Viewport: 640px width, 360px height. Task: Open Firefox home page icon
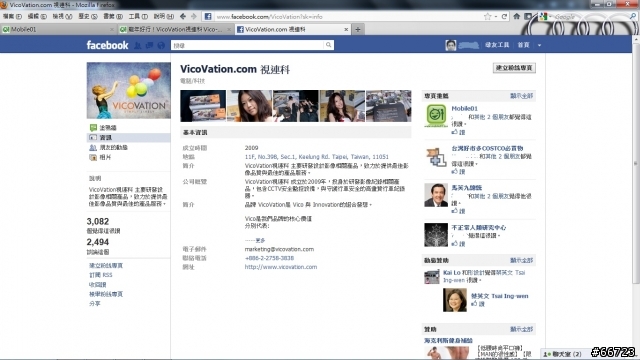[516, 16]
